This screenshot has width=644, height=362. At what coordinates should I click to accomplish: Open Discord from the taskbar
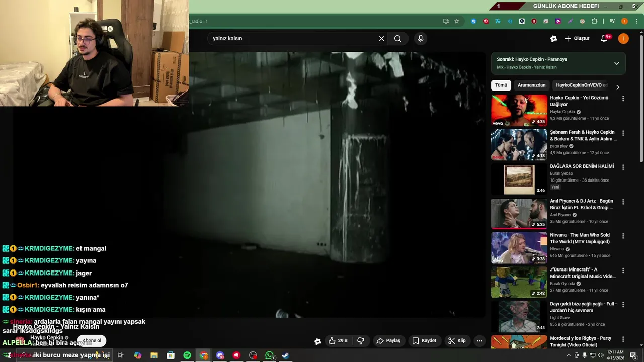tap(220, 355)
